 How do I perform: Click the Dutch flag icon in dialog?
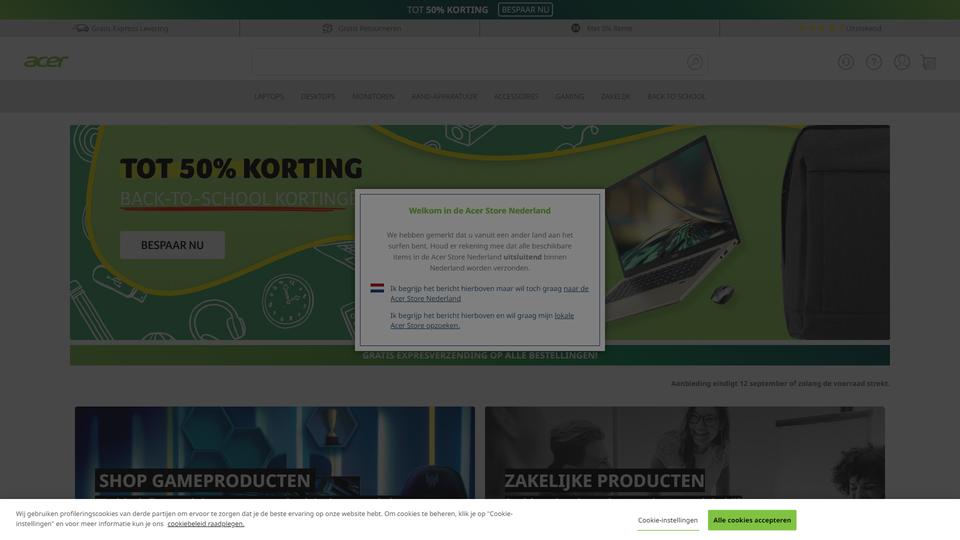click(377, 288)
